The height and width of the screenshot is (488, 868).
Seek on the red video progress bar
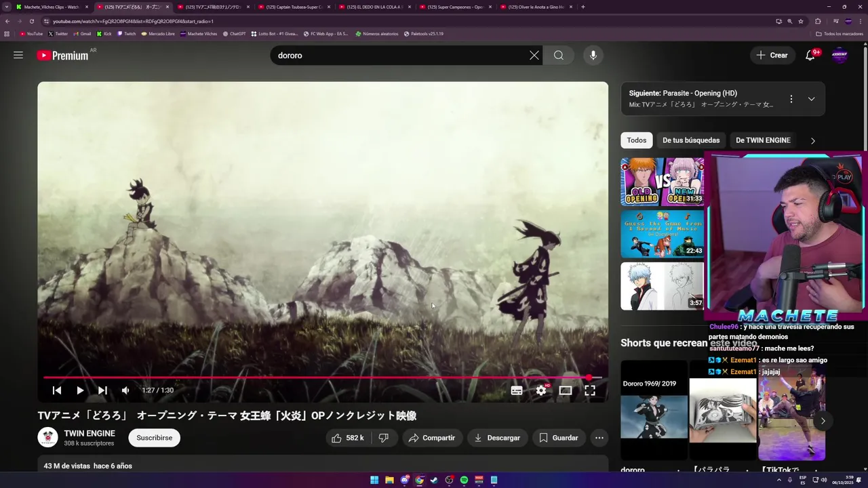click(x=323, y=378)
